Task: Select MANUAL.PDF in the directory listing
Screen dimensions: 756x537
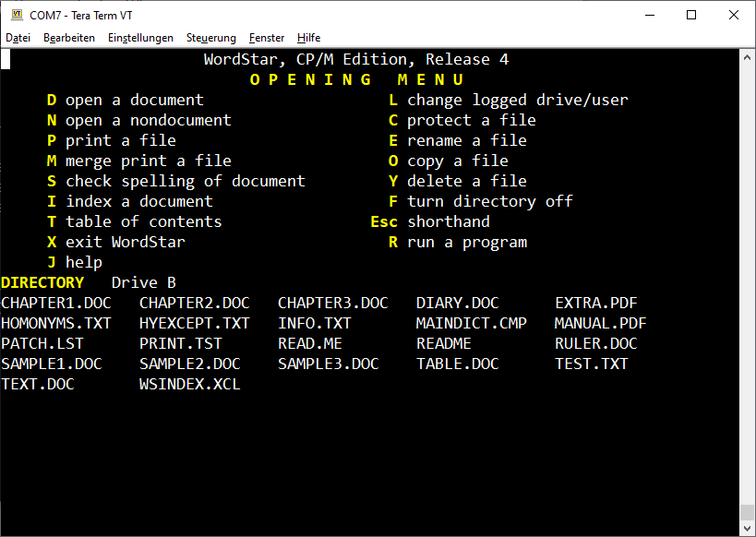Action: point(600,323)
